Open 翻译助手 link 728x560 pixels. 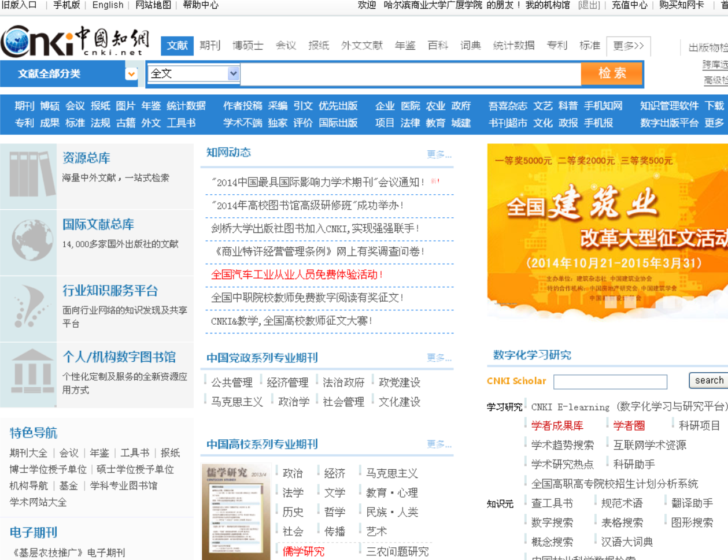pyautogui.click(x=692, y=503)
